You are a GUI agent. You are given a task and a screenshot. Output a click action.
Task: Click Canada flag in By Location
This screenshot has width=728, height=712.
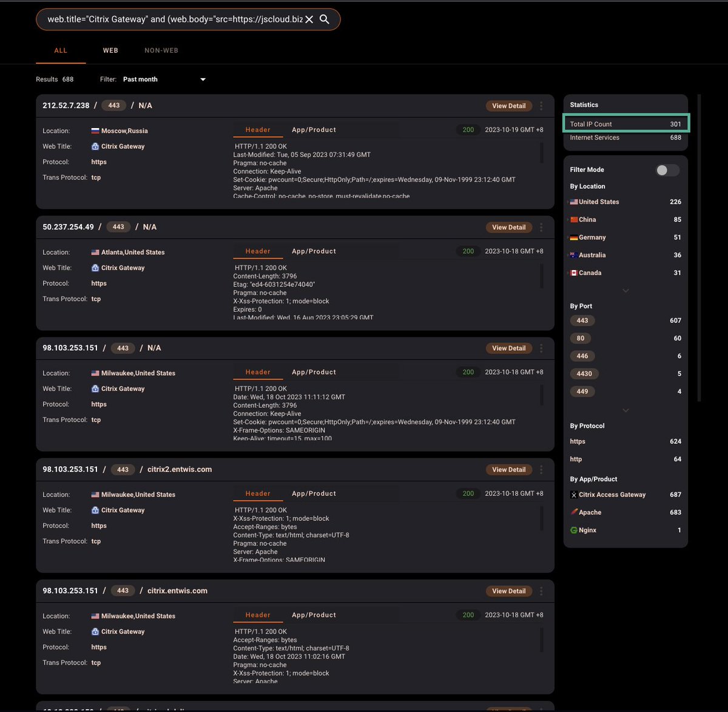[x=573, y=273]
